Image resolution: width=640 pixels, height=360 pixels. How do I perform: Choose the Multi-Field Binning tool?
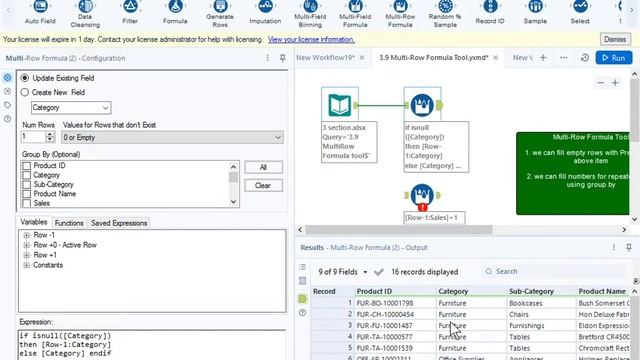[x=310, y=6]
